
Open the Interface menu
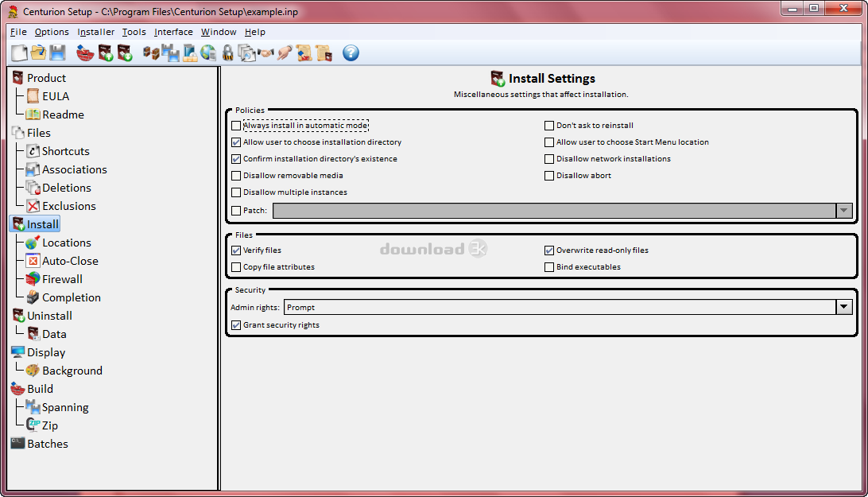[173, 32]
